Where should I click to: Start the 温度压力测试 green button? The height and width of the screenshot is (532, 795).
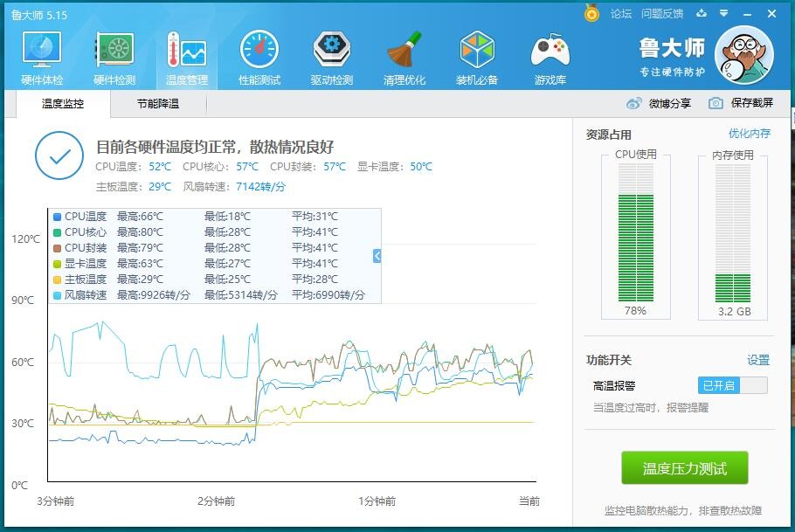click(x=684, y=468)
